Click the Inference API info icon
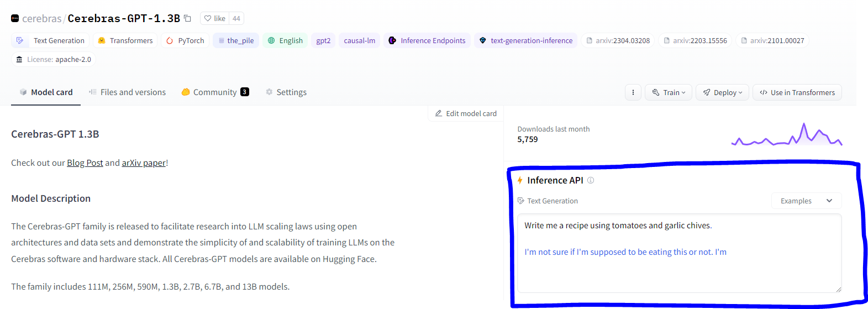Viewport: 868px width, 309px height. coord(591,180)
